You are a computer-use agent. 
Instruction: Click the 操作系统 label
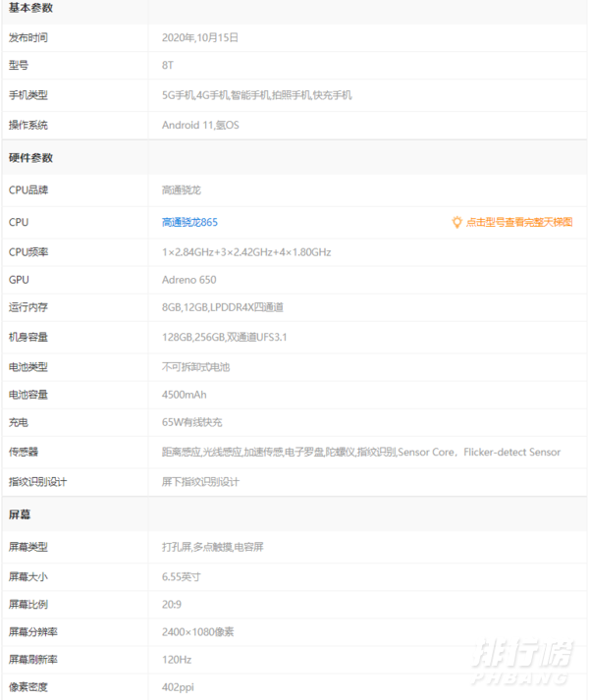pyautogui.click(x=28, y=125)
